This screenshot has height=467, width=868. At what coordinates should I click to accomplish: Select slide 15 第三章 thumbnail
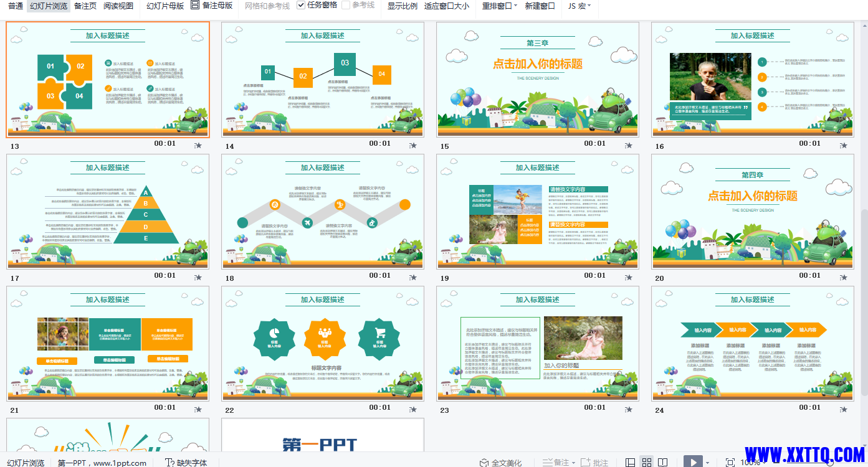click(538, 79)
